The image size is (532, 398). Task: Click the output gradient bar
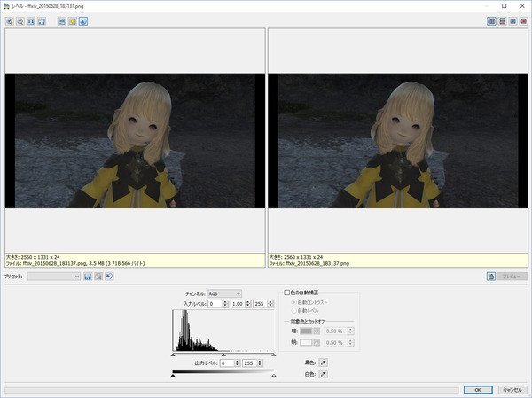[223, 371]
